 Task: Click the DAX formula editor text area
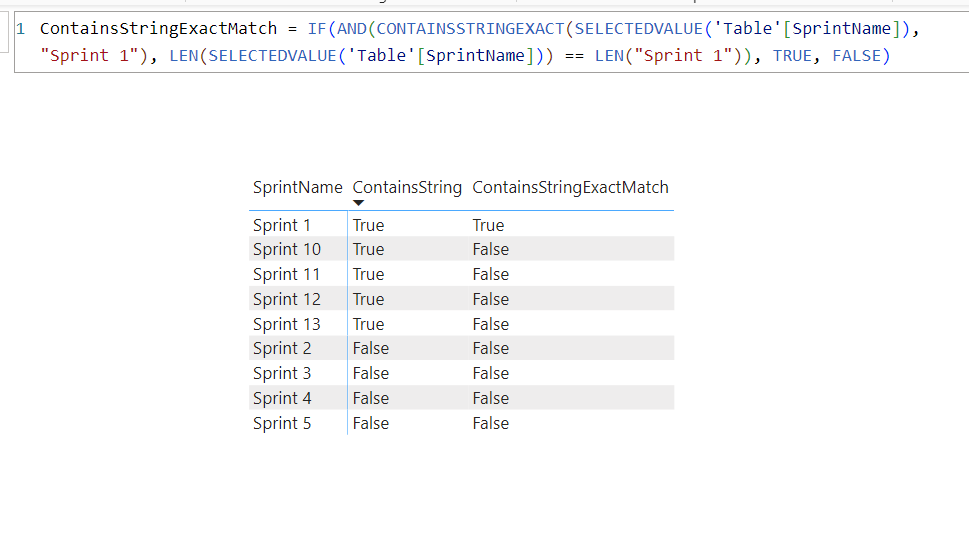[x=491, y=42]
